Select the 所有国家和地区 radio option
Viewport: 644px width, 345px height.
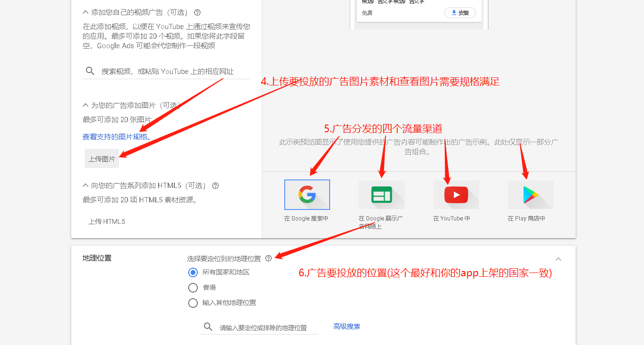point(193,272)
